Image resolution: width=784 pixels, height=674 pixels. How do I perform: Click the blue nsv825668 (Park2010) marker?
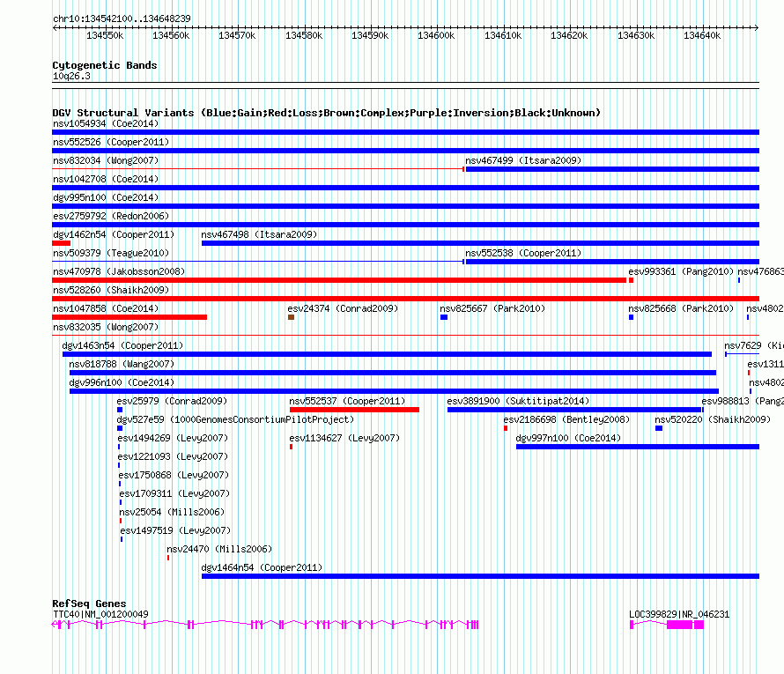(x=631, y=317)
